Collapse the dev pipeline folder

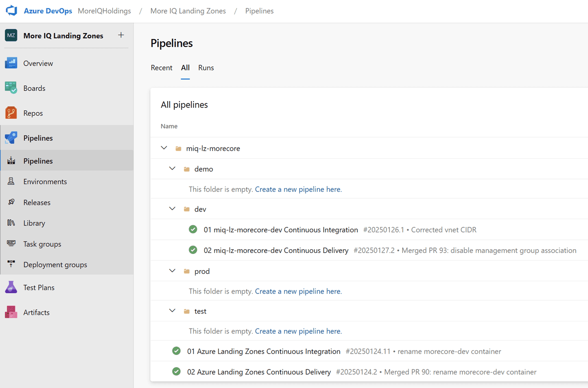pos(172,209)
